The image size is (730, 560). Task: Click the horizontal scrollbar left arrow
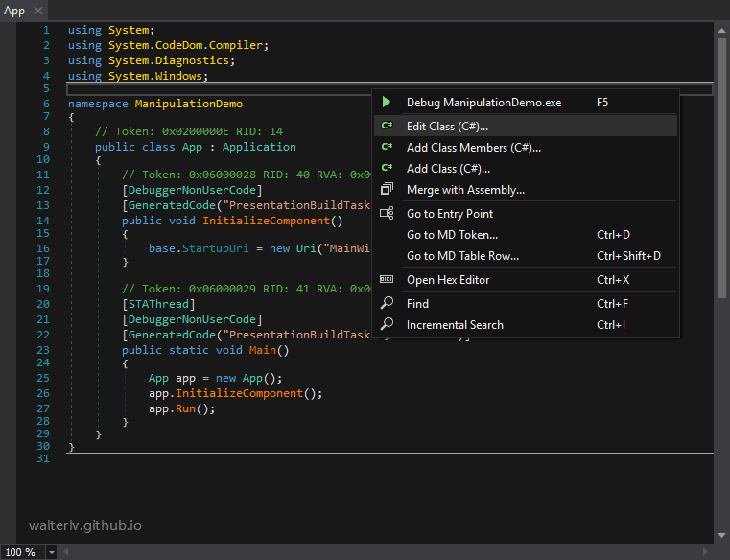tap(65, 552)
